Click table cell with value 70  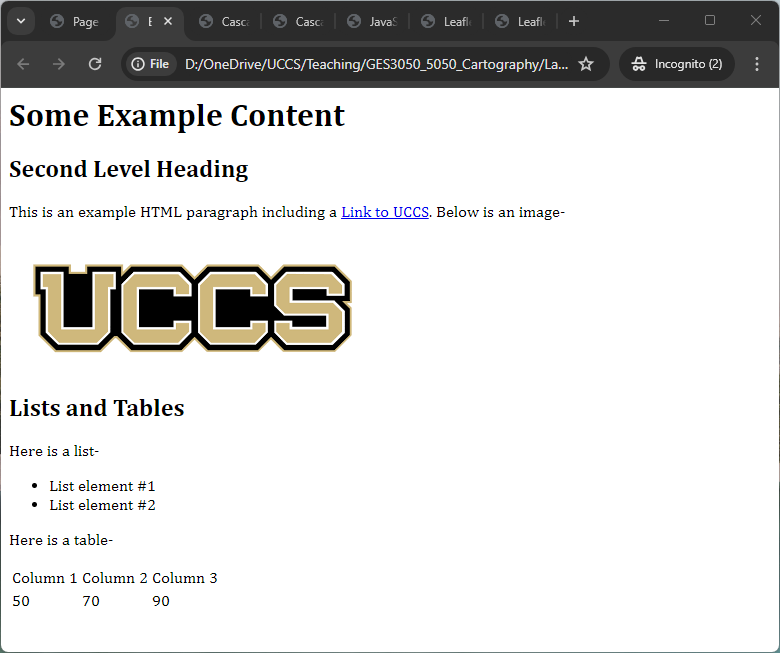tap(91, 601)
